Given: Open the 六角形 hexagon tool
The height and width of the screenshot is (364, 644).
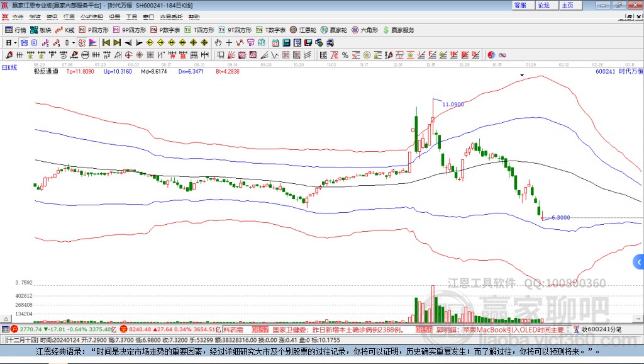Looking at the screenshot, I should click(x=365, y=30).
